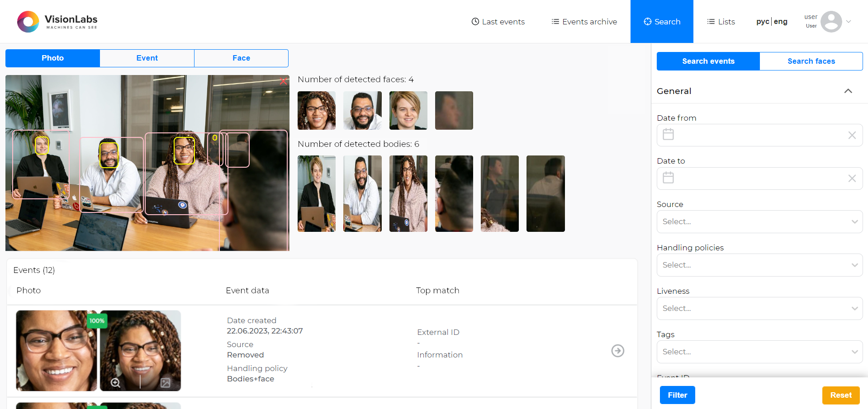The width and height of the screenshot is (868, 409).
Task: Click the Last events clock icon
Action: click(474, 21)
